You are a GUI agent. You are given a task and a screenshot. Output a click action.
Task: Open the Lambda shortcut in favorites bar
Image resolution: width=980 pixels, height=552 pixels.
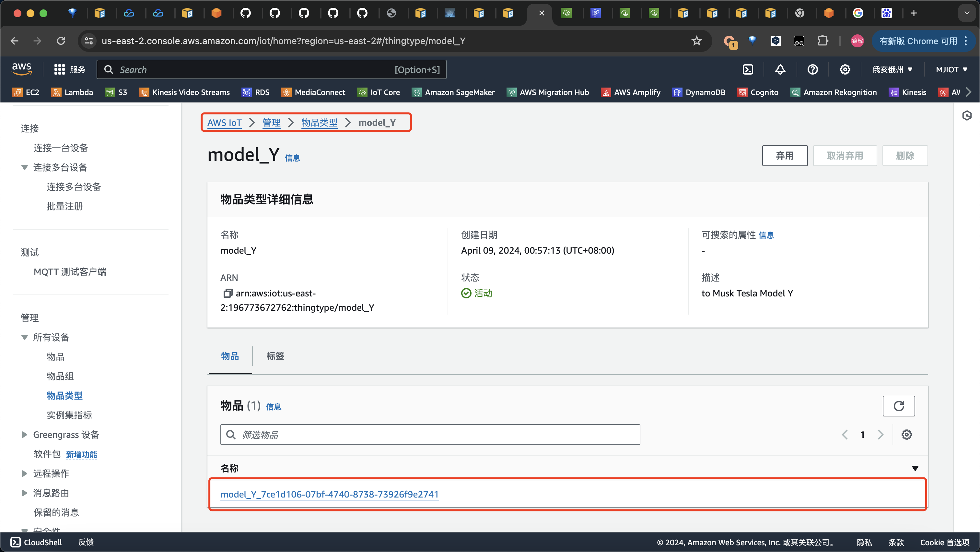pos(72,92)
